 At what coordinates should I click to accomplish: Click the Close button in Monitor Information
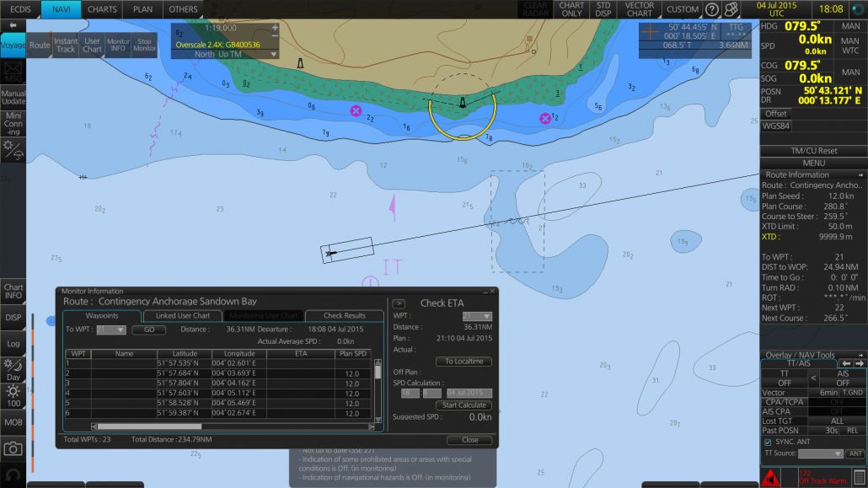[x=469, y=440]
